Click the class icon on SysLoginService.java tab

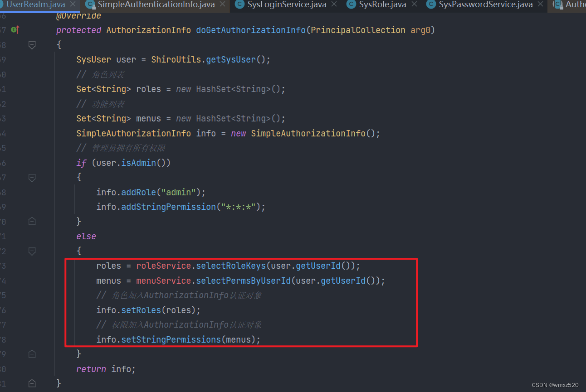tap(240, 5)
